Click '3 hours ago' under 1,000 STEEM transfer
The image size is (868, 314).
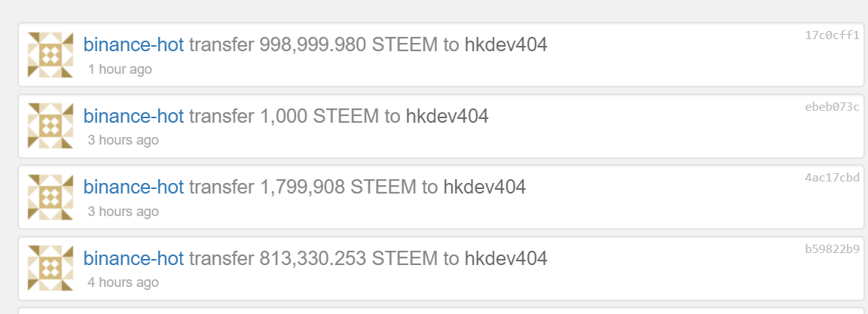123,140
